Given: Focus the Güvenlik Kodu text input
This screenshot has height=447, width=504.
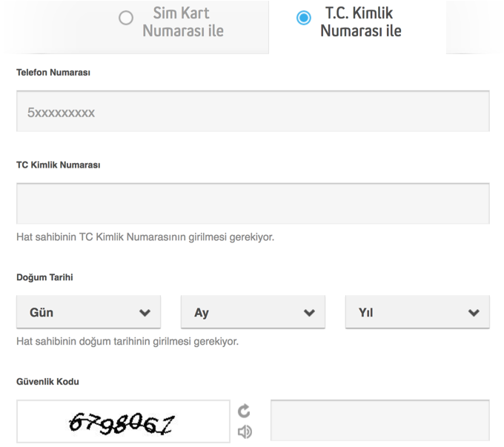Looking at the screenshot, I should pos(380,420).
